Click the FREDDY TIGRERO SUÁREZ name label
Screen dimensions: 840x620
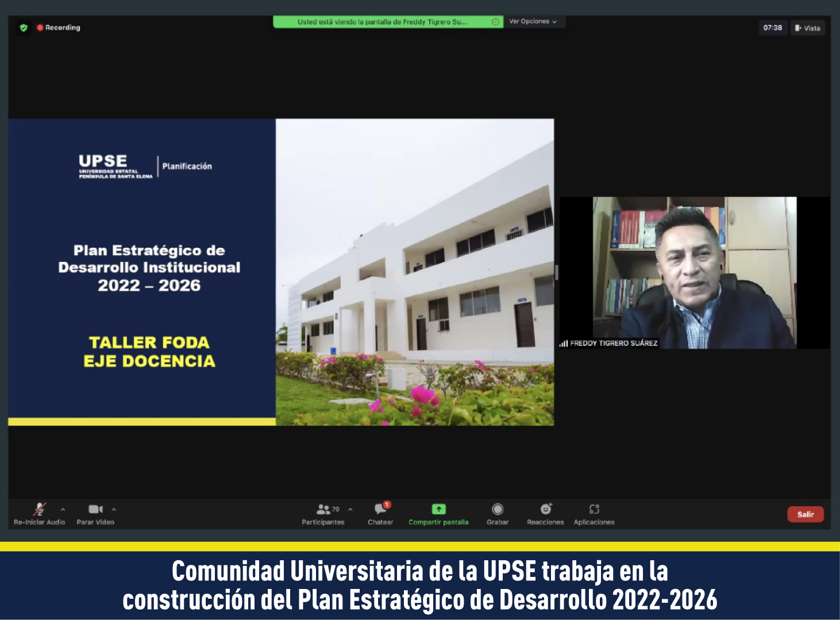point(614,343)
